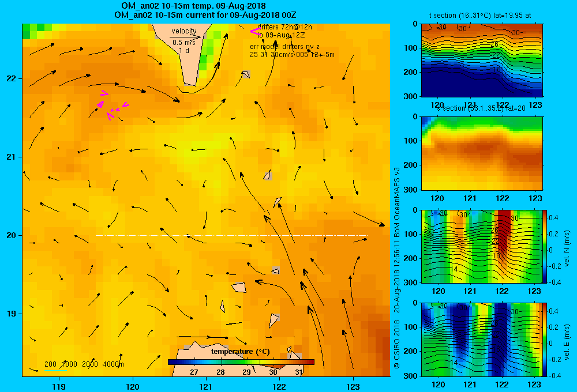
Task: Click 'err model drifters nv z' text
Action: [x=285, y=47]
